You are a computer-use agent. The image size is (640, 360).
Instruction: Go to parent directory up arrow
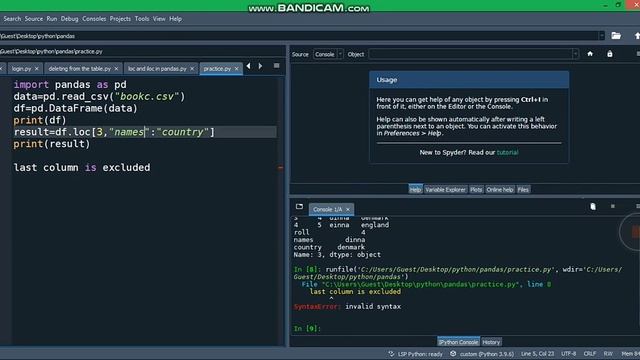(637, 36)
